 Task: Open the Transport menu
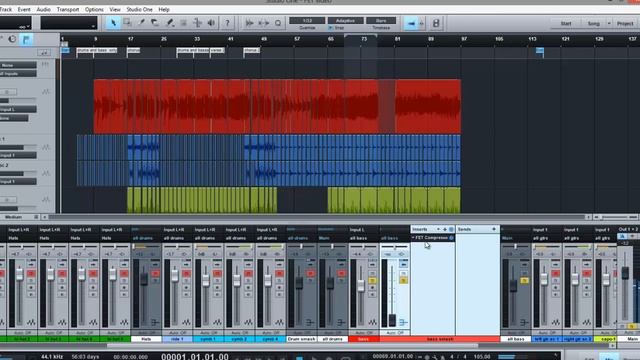click(68, 9)
